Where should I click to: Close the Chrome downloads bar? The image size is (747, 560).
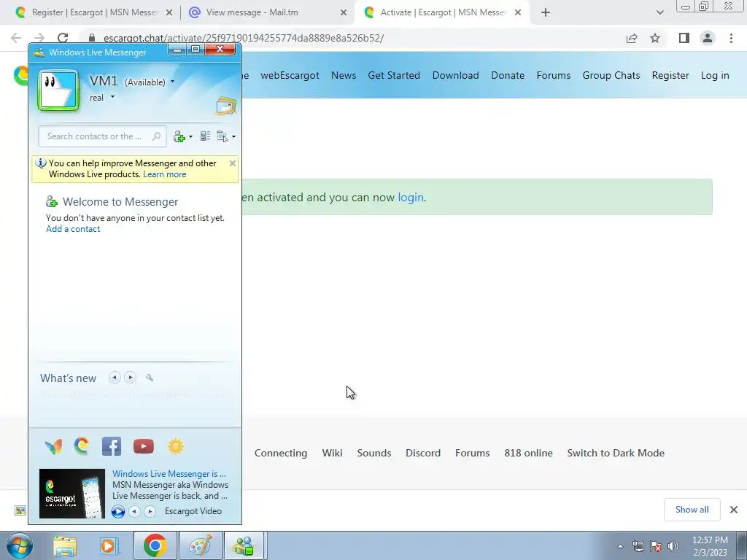click(734, 510)
